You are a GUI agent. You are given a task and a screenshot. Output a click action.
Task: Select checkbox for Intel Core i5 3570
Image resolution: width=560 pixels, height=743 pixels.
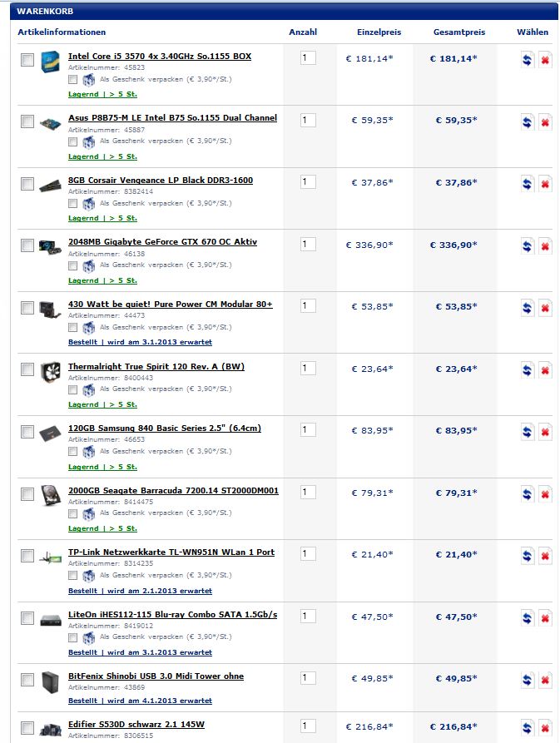27,60
